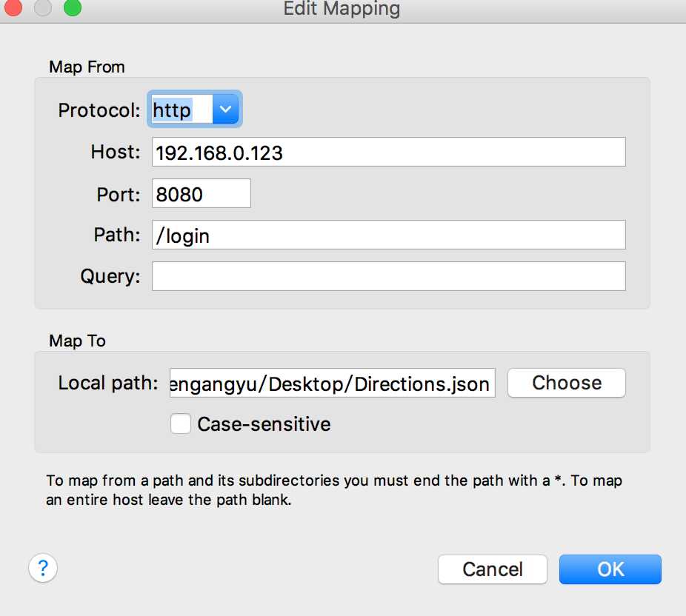Select the Path field containing /login

pyautogui.click(x=389, y=235)
